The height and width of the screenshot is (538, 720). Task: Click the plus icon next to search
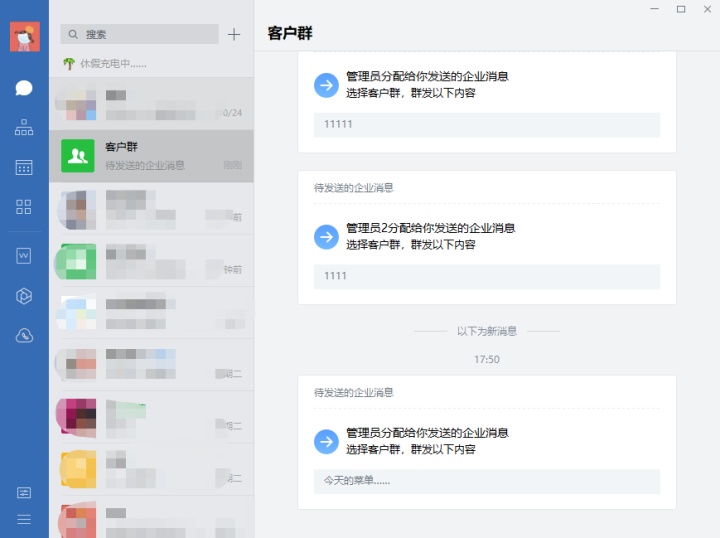234,34
